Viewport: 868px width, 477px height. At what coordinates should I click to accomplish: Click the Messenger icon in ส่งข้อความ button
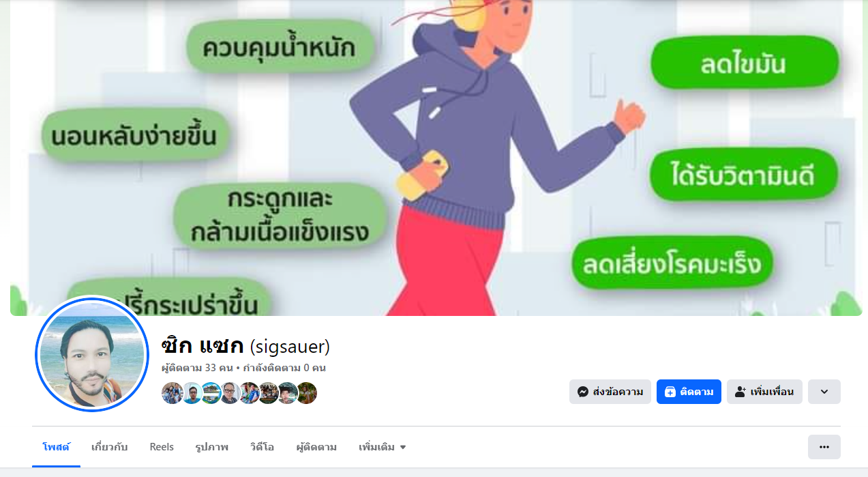[x=583, y=392]
